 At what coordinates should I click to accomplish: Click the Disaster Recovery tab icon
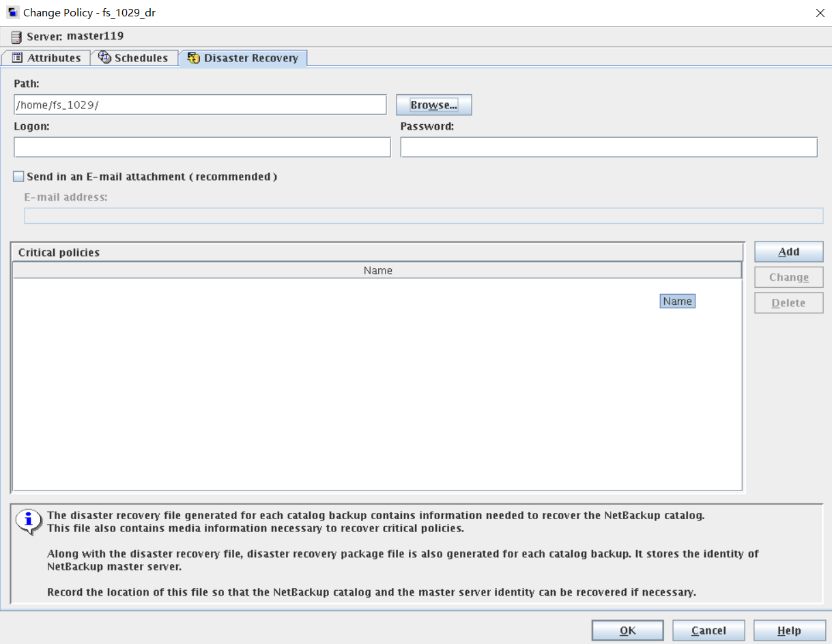pyautogui.click(x=194, y=58)
